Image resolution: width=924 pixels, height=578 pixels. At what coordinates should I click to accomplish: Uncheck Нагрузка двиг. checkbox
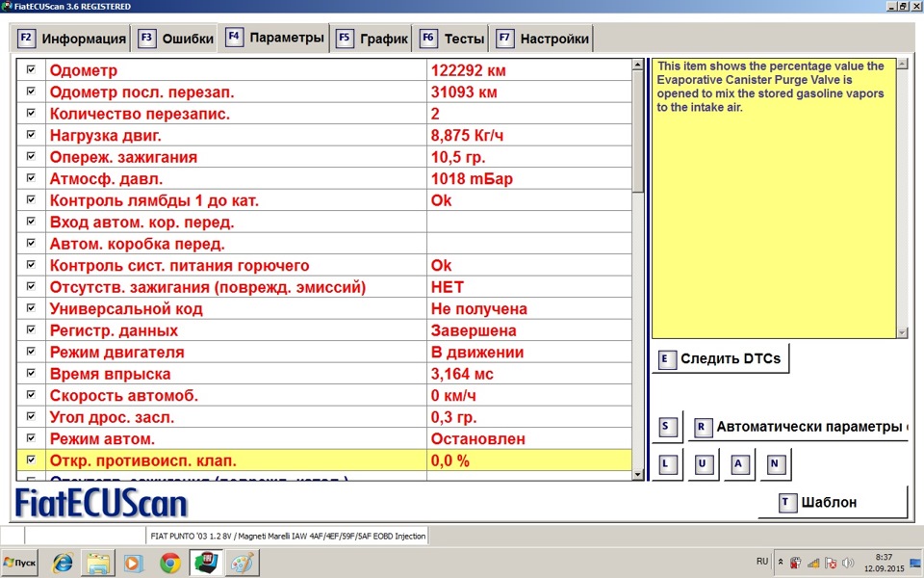pos(31,135)
